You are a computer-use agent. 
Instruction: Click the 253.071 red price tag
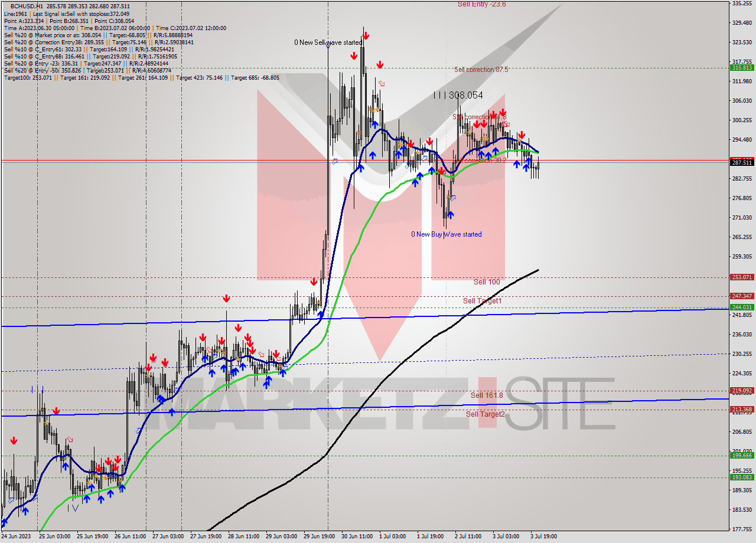point(742,277)
